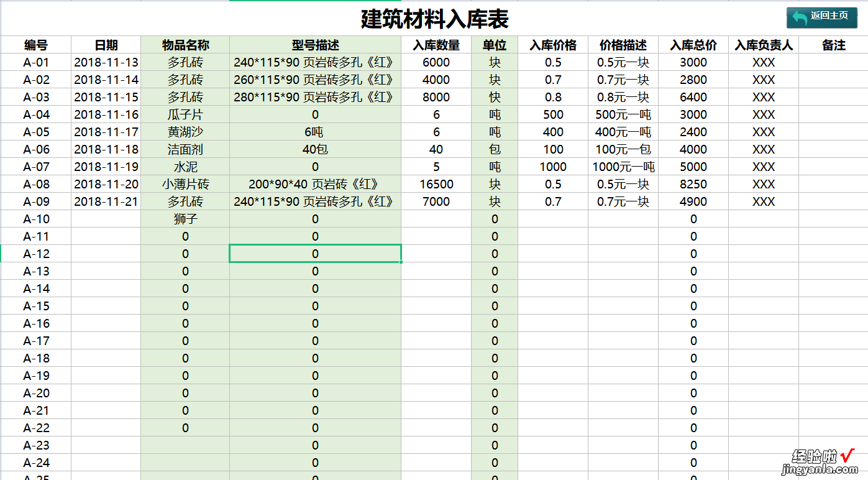
Task: Click date cell 2018-11-13
Action: (x=106, y=62)
